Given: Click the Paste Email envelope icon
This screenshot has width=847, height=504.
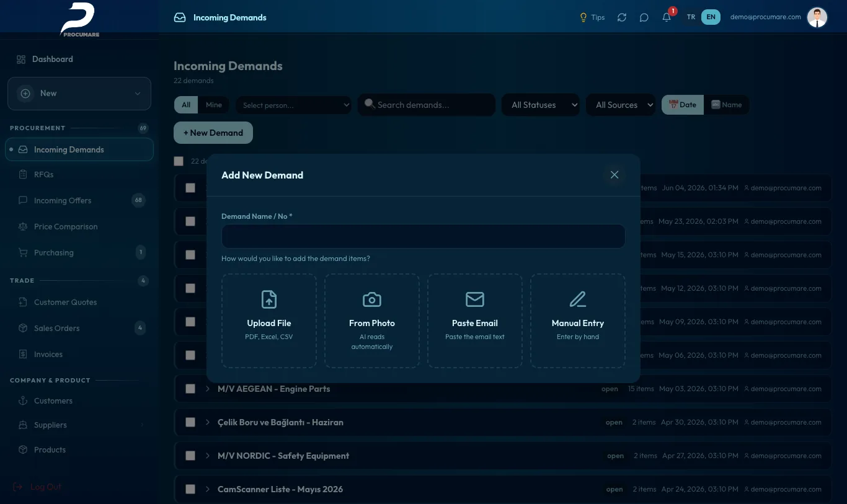Looking at the screenshot, I should point(475,299).
